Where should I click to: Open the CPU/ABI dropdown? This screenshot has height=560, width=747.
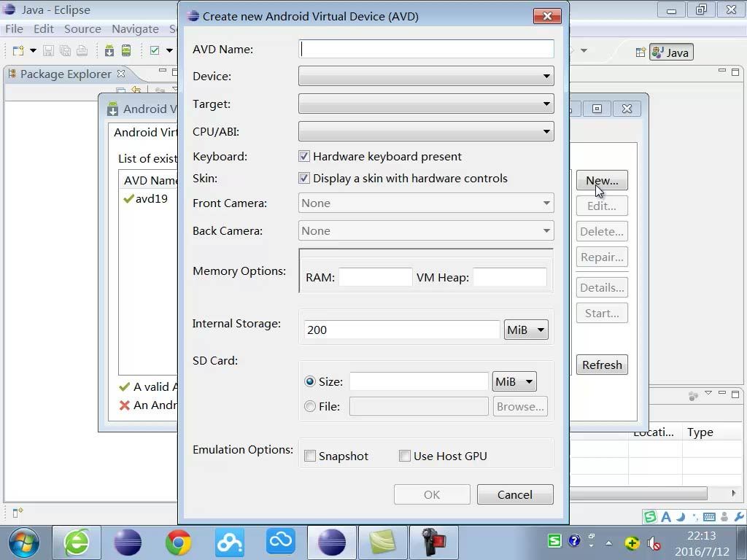click(x=426, y=131)
